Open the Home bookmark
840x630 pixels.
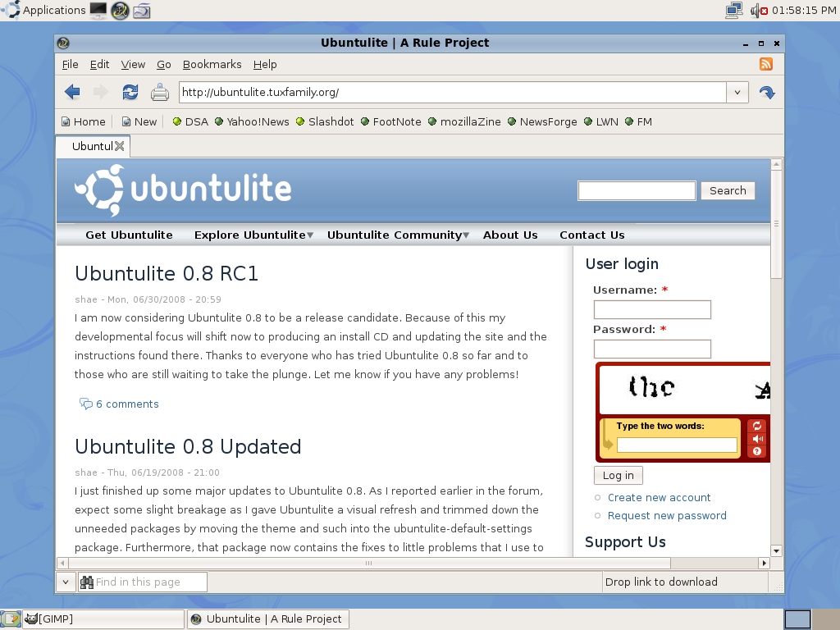click(83, 121)
